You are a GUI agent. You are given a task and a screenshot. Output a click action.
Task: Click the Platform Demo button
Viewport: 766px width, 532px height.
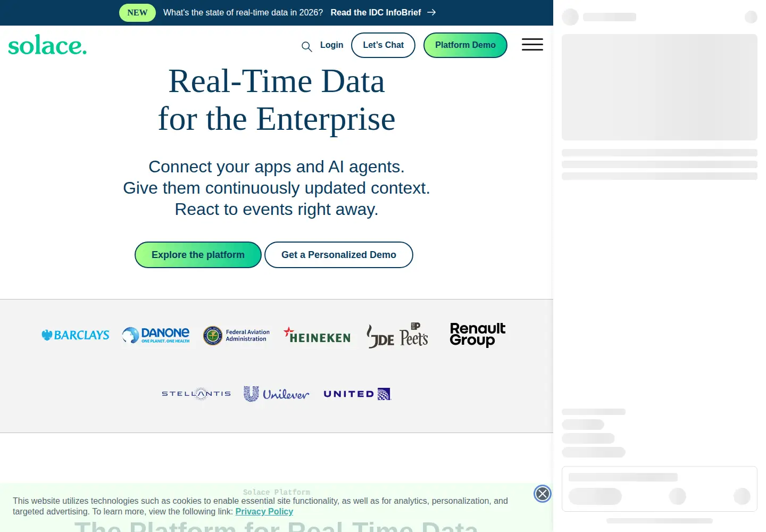465,45
